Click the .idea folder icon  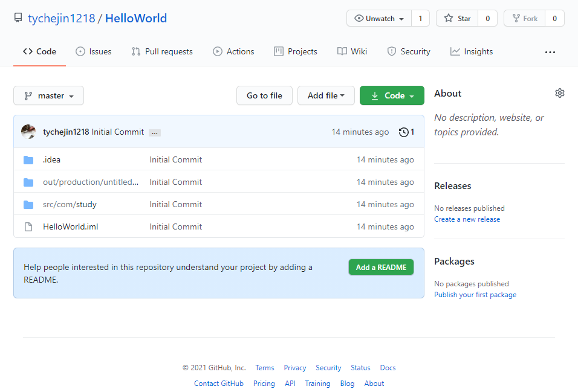28,160
